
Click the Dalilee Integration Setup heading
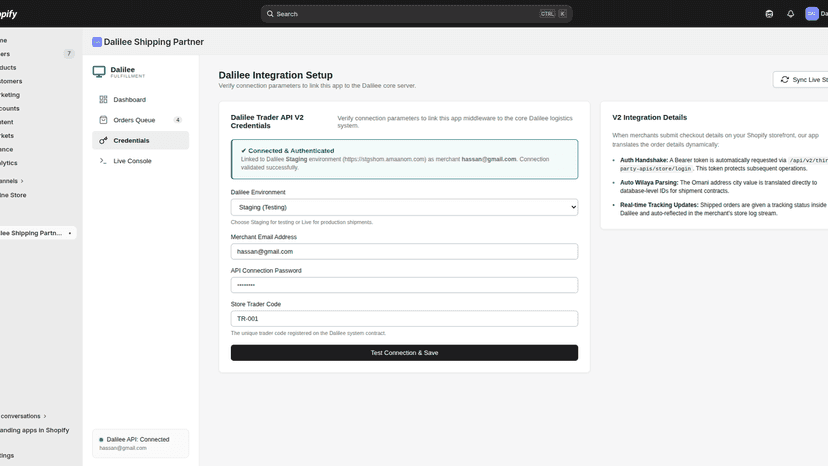(x=276, y=75)
